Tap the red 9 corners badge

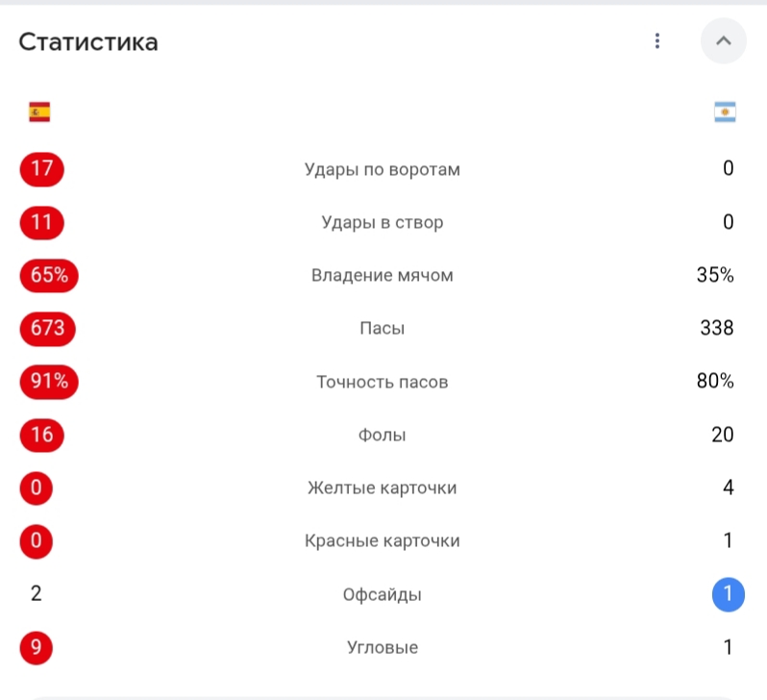[37, 648]
